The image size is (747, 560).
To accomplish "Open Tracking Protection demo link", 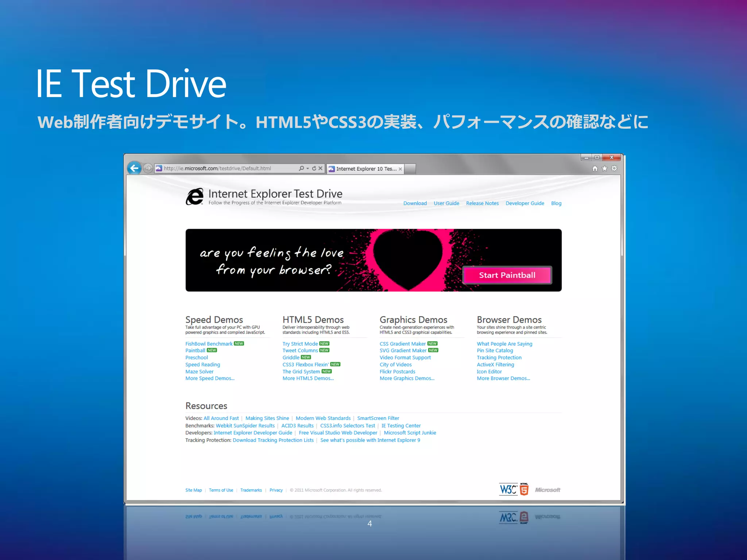I will click(x=499, y=358).
